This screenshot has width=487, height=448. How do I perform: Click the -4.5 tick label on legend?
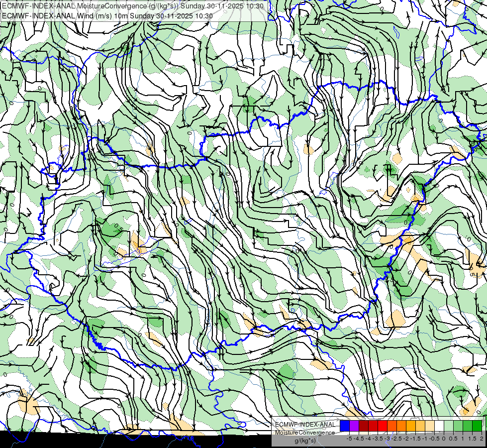pos(359,439)
